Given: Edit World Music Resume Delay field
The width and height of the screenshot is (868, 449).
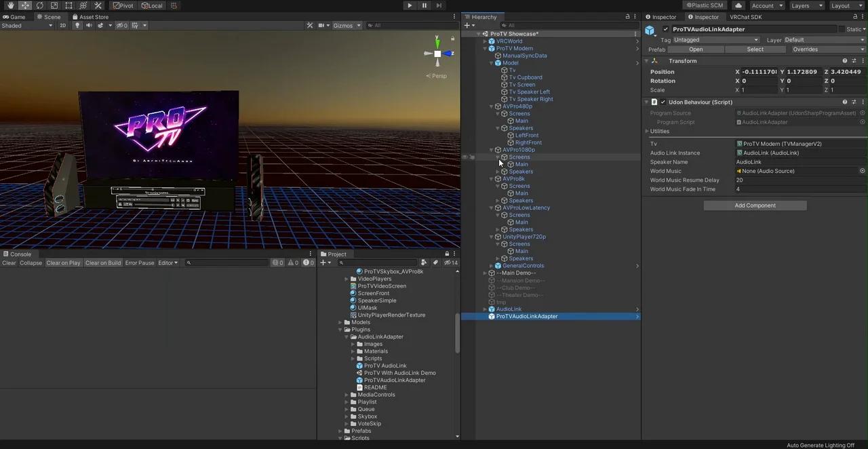Looking at the screenshot, I should point(800,180).
